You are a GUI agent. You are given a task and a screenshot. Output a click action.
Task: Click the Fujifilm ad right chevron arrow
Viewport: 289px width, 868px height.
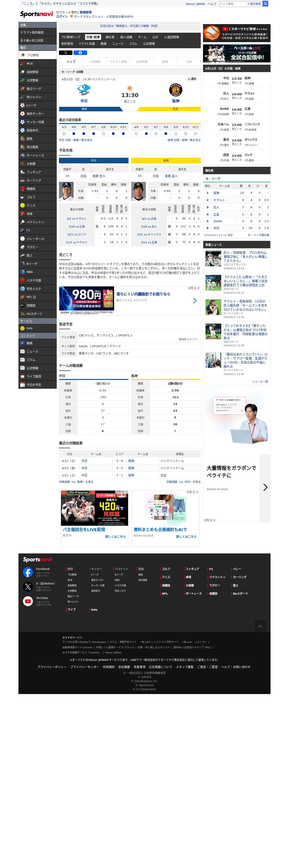[x=194, y=301]
